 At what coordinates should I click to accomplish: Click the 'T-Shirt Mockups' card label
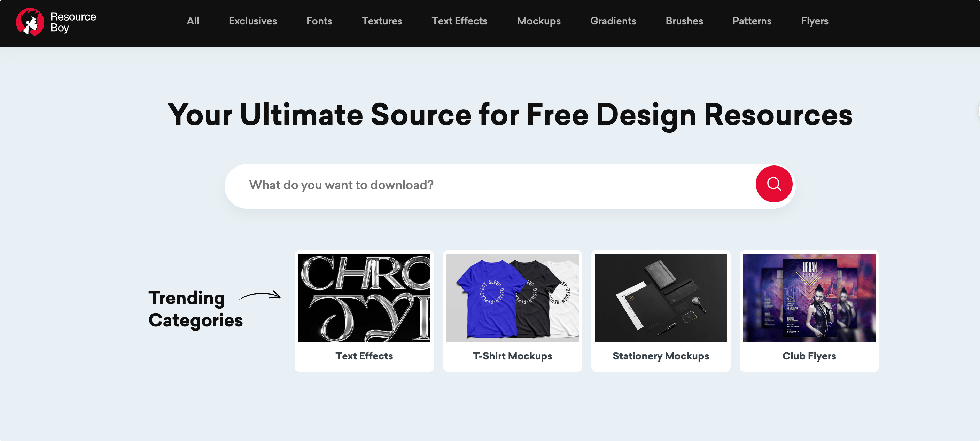coord(512,356)
